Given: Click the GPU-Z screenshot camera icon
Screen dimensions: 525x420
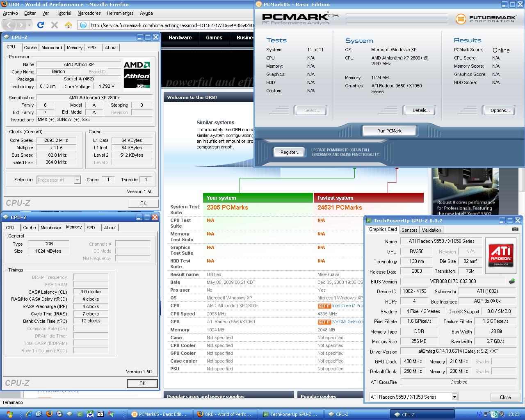Looking at the screenshot, I should coord(515,229).
